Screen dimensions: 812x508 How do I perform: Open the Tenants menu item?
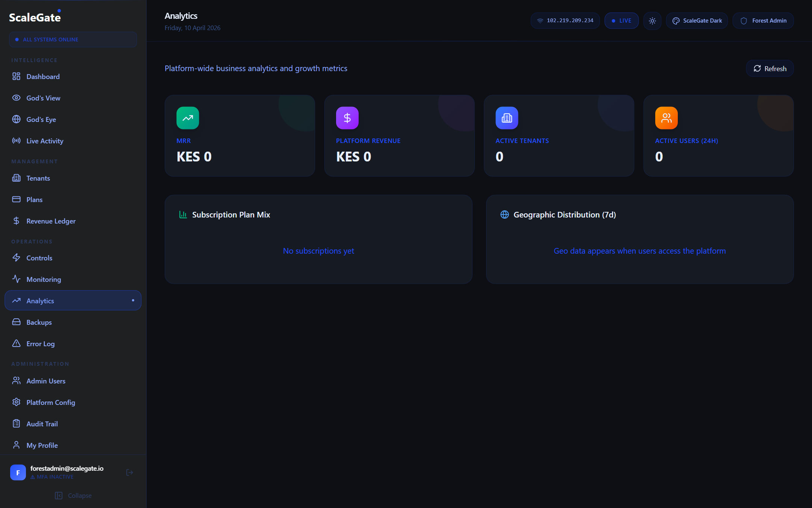tap(38, 178)
